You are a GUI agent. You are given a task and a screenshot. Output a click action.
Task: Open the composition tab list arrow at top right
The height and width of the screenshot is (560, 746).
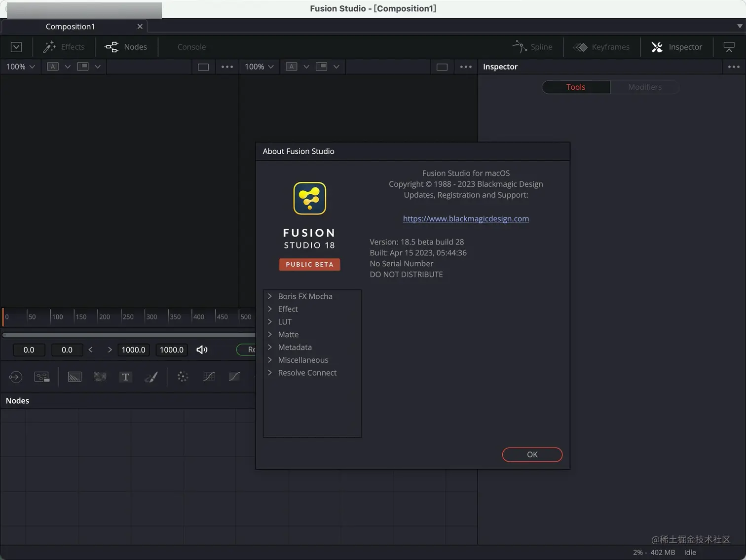(x=740, y=26)
